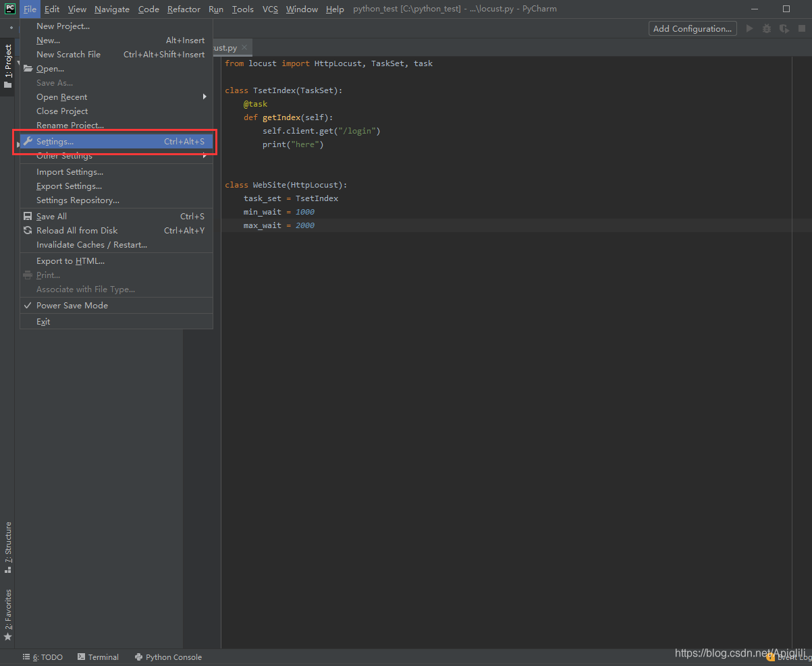Screen dimensions: 812x666
Task: Click Run with Coverage icon
Action: (784, 28)
